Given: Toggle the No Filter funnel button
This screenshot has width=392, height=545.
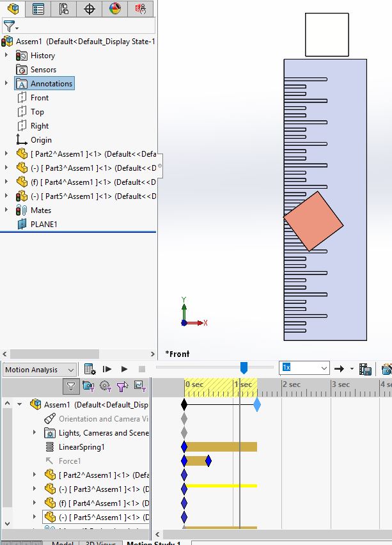Looking at the screenshot, I should (x=71, y=386).
